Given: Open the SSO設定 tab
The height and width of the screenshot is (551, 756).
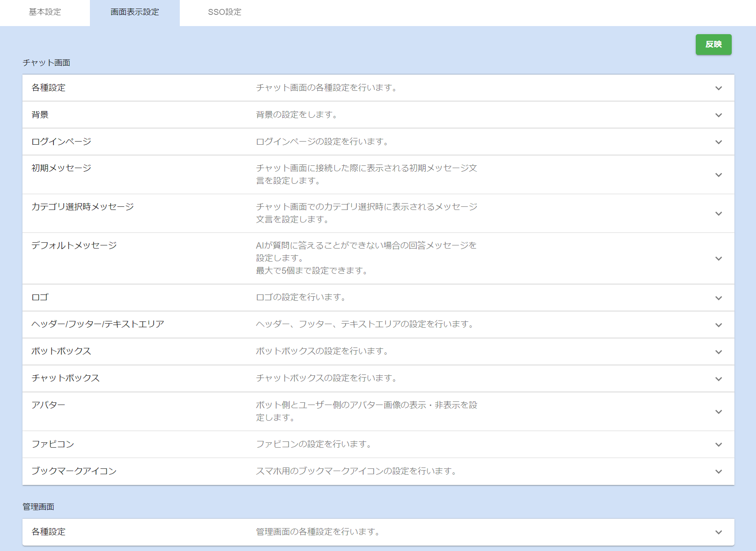Looking at the screenshot, I should [224, 12].
